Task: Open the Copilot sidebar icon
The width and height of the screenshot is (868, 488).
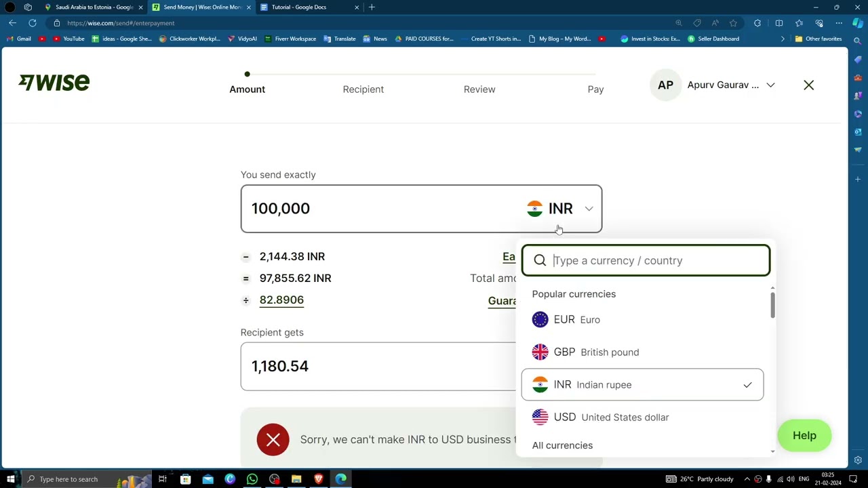Action: coord(858,23)
